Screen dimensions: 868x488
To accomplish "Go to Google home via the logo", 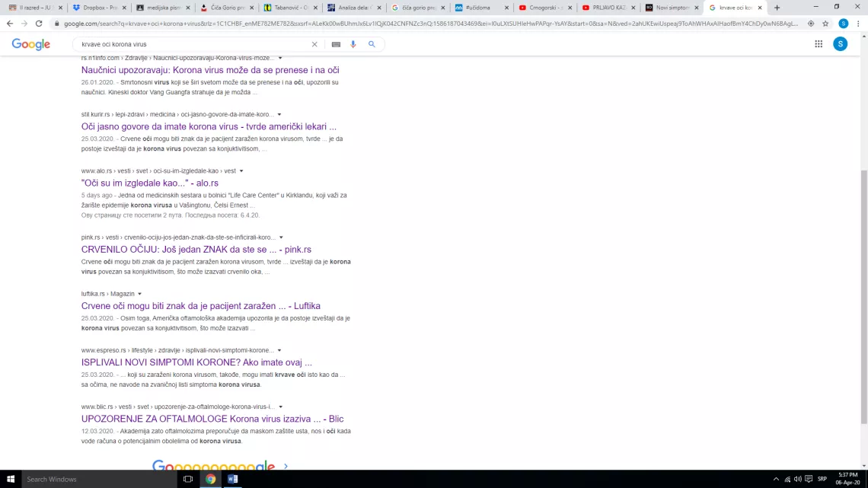I will (x=31, y=44).
